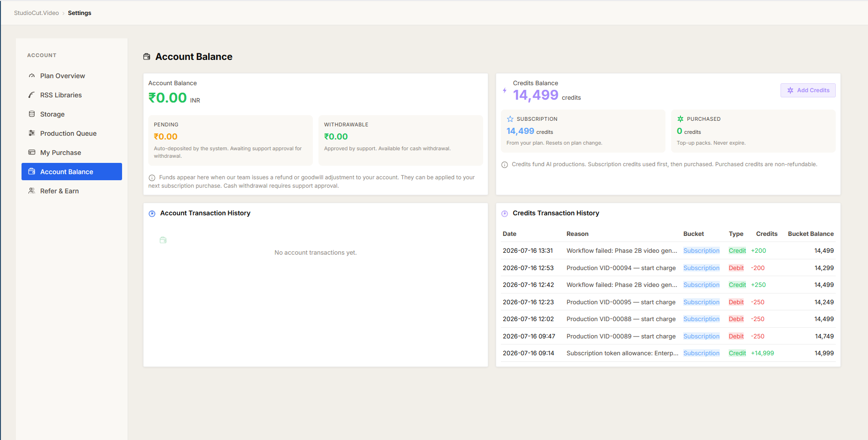The image size is (868, 440).
Task: Click 'Subscription token allowance: Enterp...' reason
Action: pos(622,353)
